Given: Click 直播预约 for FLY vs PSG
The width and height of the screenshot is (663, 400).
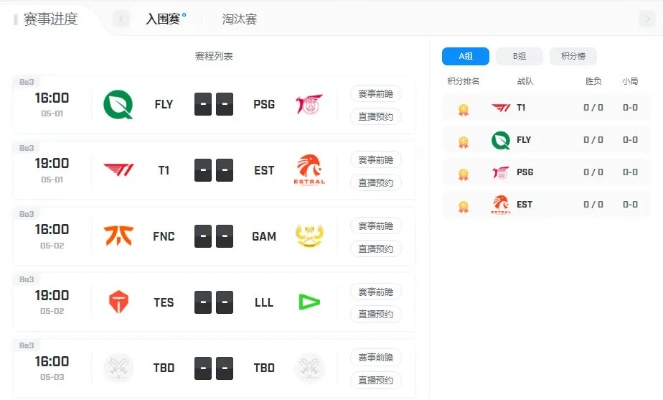Looking at the screenshot, I should (x=376, y=117).
